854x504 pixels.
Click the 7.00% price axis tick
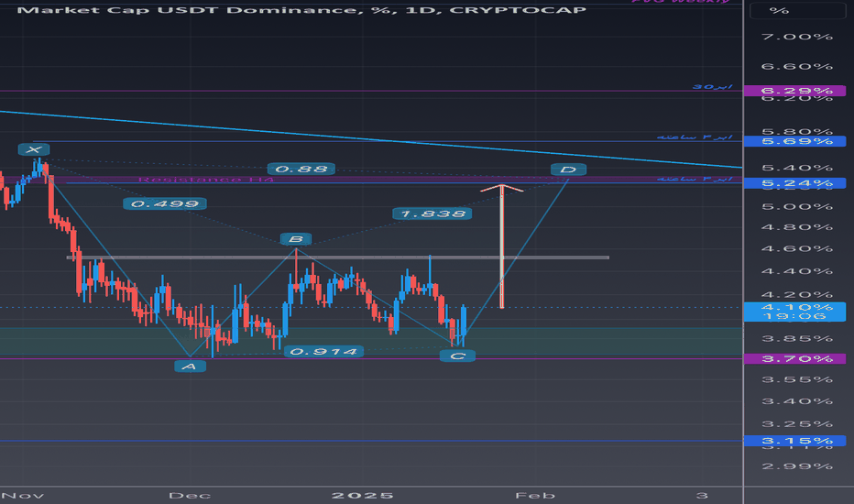click(797, 37)
